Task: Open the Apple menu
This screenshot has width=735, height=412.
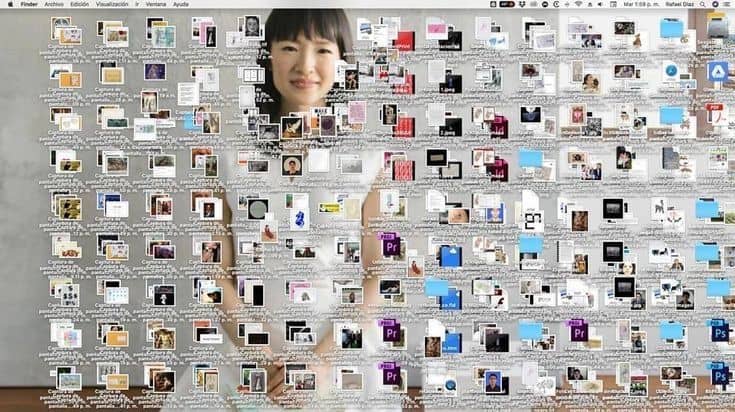Action: (x=10, y=4)
